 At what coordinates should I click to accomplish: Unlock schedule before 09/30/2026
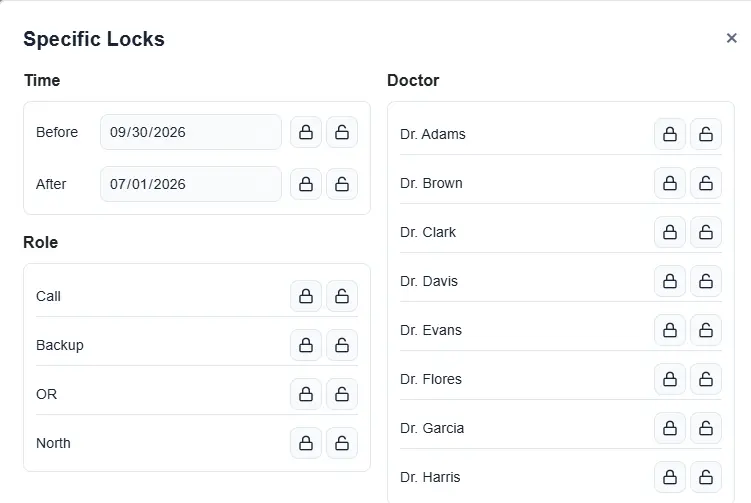[342, 132]
